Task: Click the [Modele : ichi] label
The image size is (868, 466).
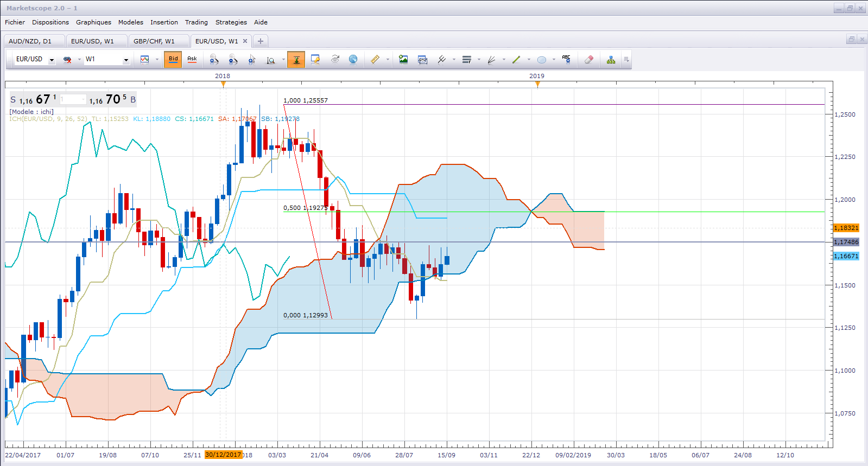Action: click(x=31, y=112)
